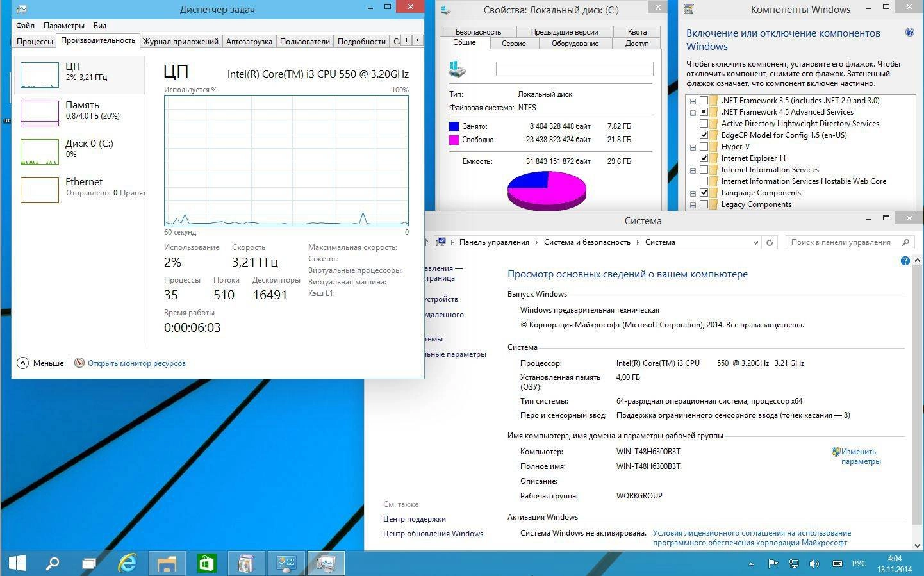
Task: Uncheck Language Components checkbox
Action: click(x=704, y=193)
